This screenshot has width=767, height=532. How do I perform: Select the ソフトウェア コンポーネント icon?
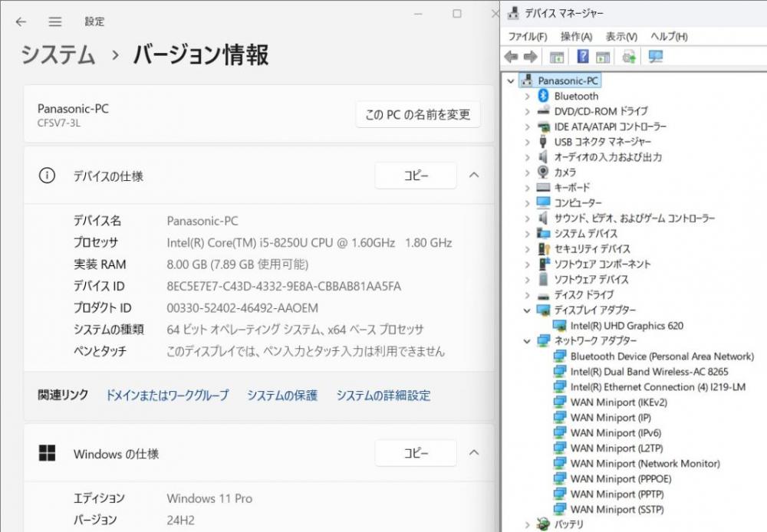tap(544, 264)
